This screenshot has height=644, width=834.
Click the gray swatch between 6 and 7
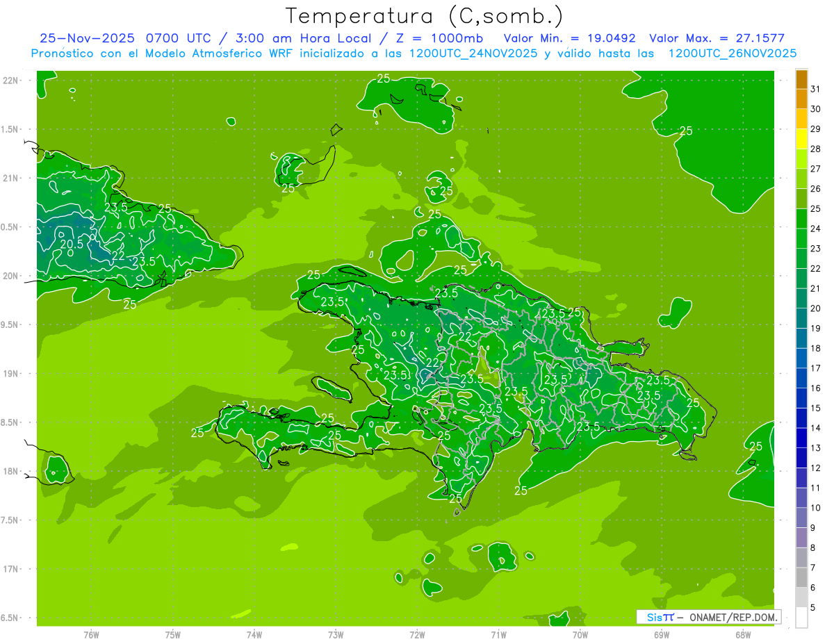tap(801, 578)
